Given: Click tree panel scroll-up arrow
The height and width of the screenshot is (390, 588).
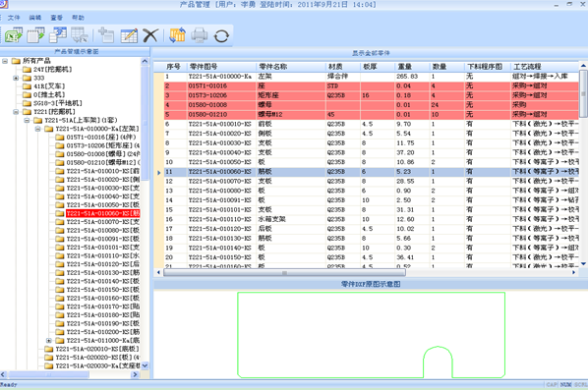Looking at the screenshot, I should click(x=146, y=61).
